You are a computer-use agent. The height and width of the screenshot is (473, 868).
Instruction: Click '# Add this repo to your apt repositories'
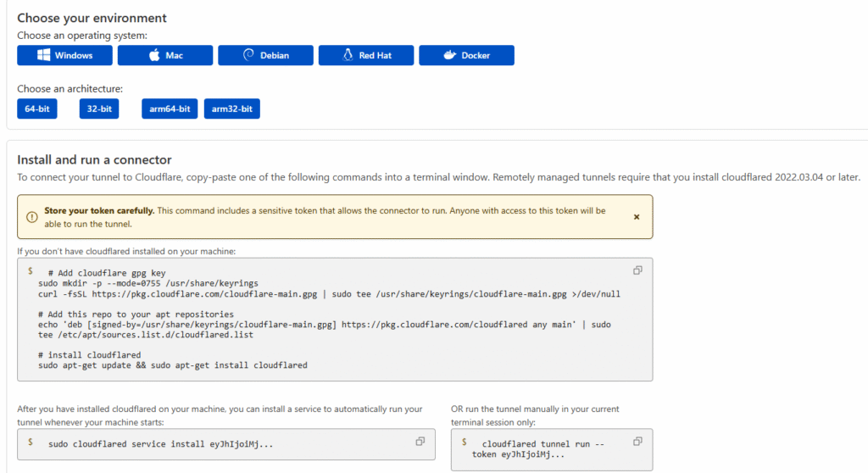coord(136,314)
